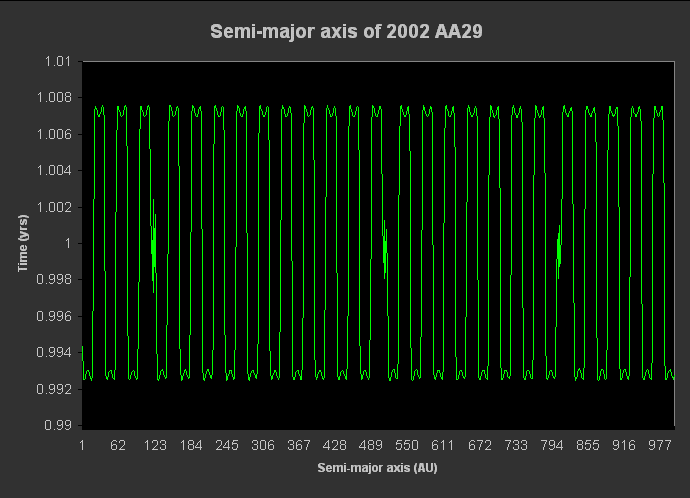Select the y-axis label 'Time (yrs)'
This screenshot has width=690, height=498.
(23, 243)
